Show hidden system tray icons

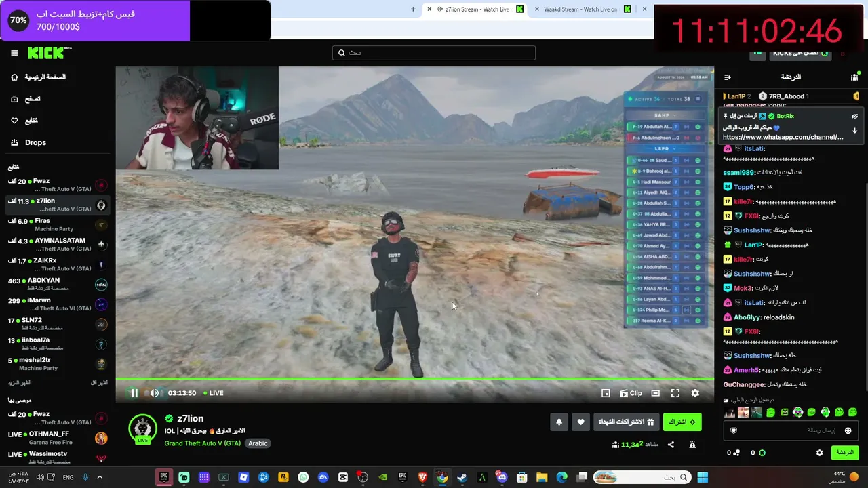coord(100,477)
